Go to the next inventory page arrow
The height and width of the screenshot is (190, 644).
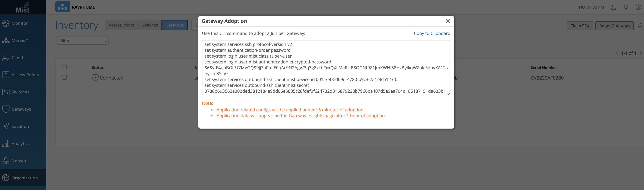tap(641, 53)
